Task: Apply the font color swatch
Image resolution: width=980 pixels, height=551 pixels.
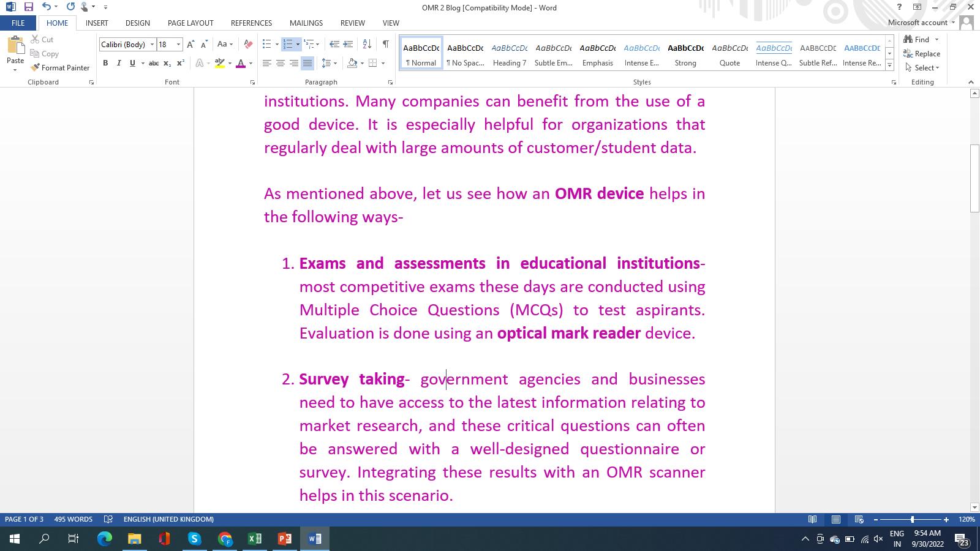Action: point(241,63)
